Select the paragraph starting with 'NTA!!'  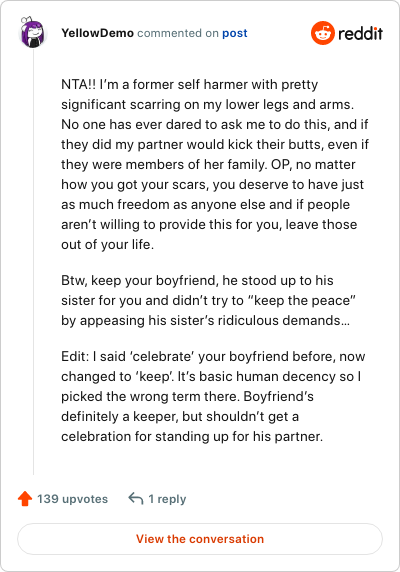pyautogui.click(x=215, y=164)
